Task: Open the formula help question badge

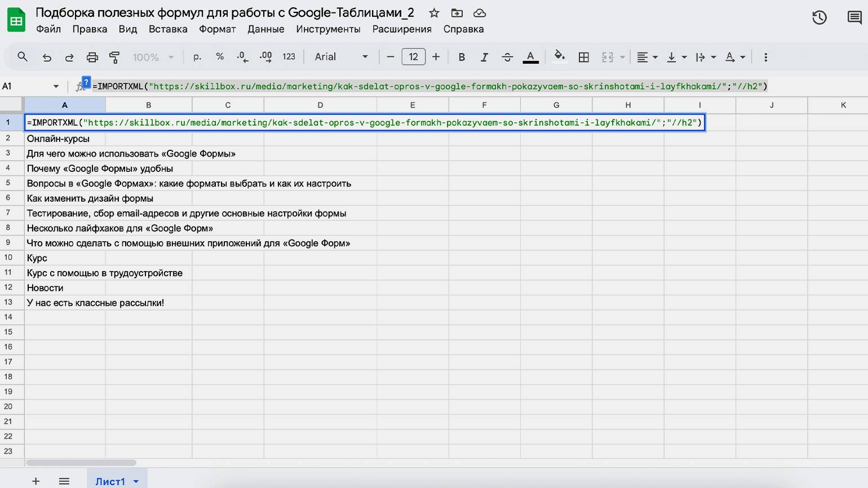Action: point(86,82)
